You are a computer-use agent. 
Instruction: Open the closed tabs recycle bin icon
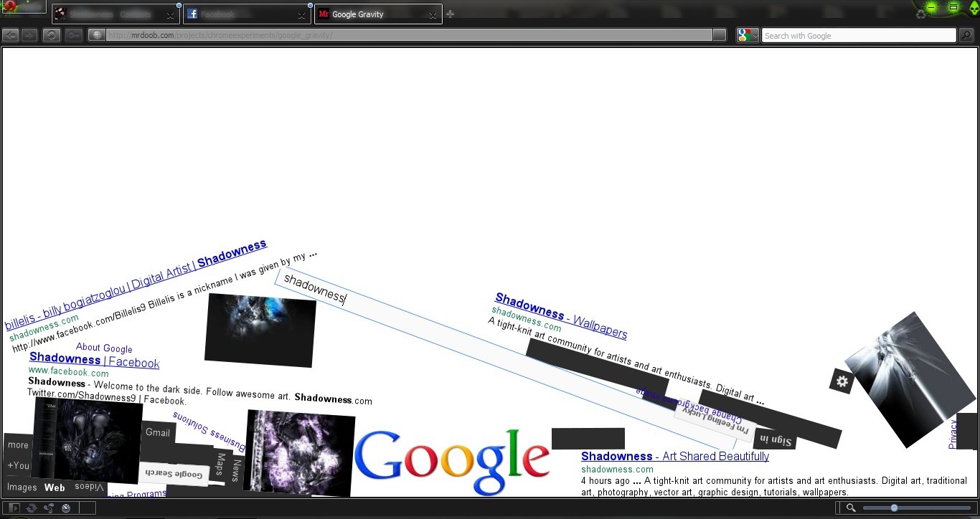(x=921, y=14)
